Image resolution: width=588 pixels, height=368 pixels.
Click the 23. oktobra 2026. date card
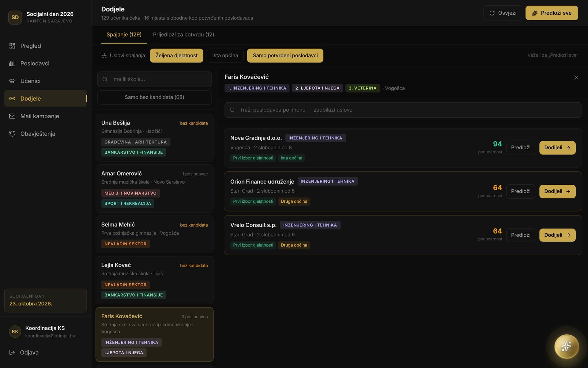coord(45,301)
